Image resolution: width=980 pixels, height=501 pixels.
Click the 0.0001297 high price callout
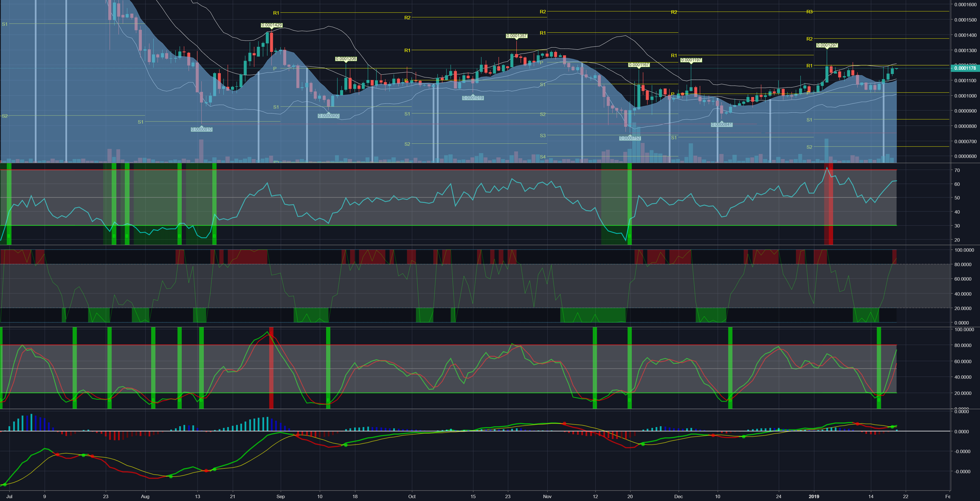827,45
